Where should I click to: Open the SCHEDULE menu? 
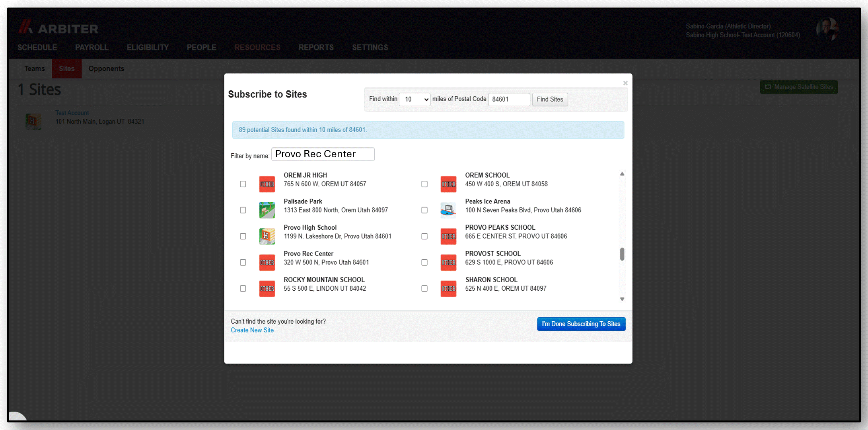[x=37, y=47]
